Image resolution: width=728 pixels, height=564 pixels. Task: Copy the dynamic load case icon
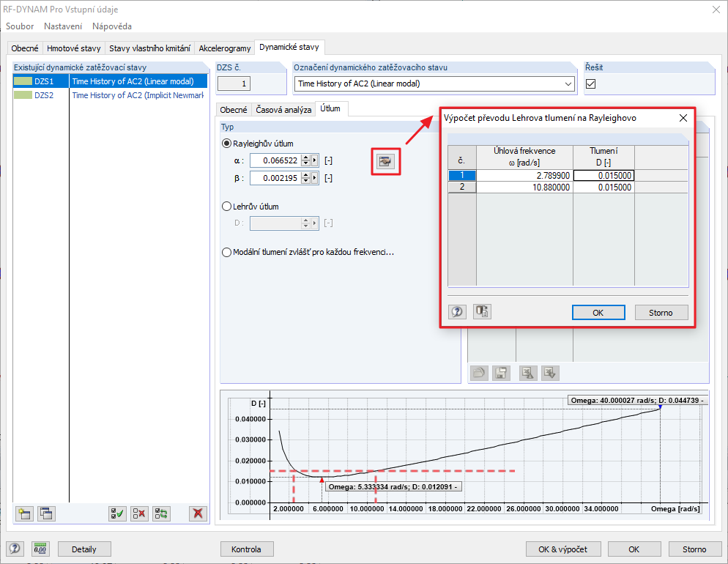46,513
